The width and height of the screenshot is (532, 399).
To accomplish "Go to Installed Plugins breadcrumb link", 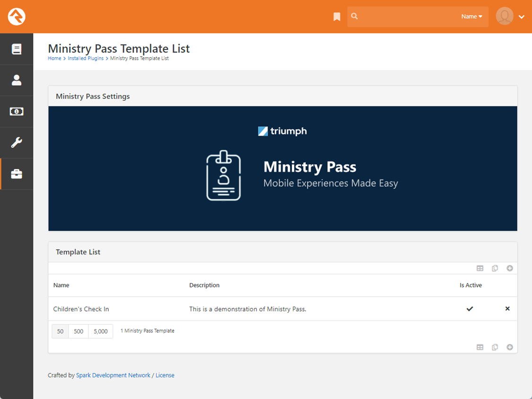I will pyautogui.click(x=86, y=58).
